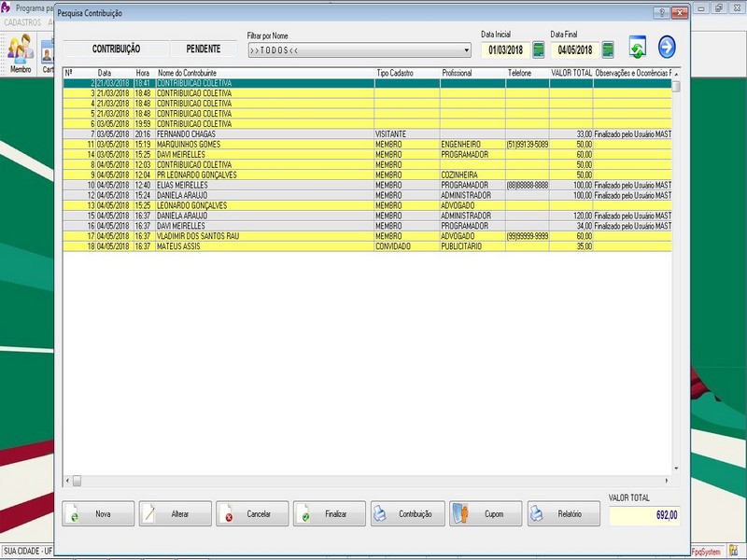Open the Membro icon in main toolbar

click(x=20, y=55)
